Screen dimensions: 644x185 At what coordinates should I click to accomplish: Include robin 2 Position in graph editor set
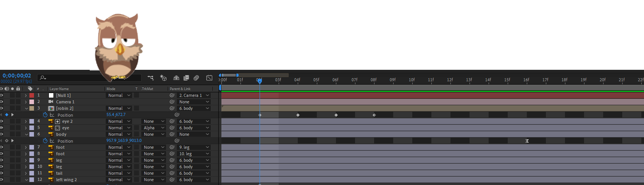point(52,115)
